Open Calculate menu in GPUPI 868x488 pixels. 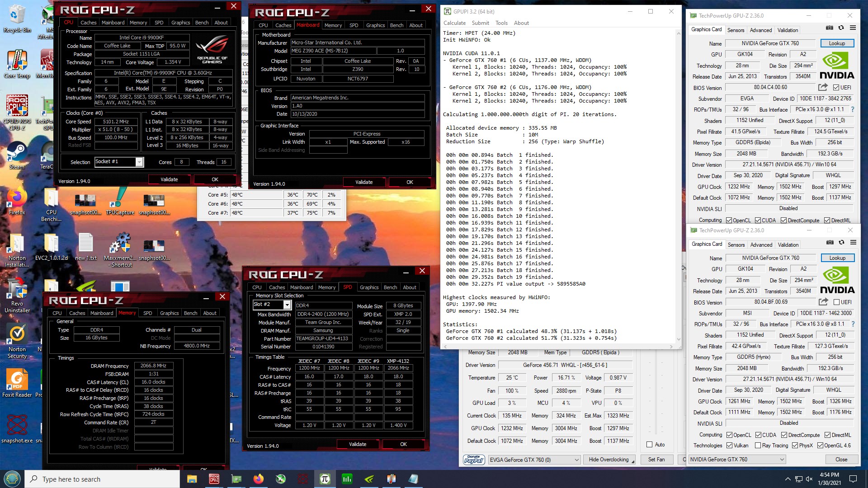454,23
